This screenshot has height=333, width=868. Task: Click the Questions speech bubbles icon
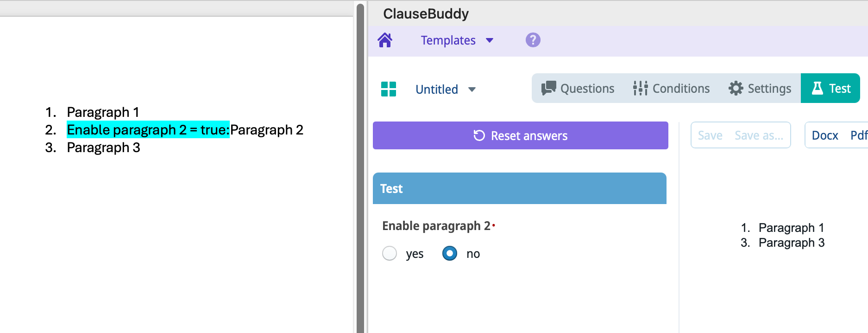[x=549, y=88]
